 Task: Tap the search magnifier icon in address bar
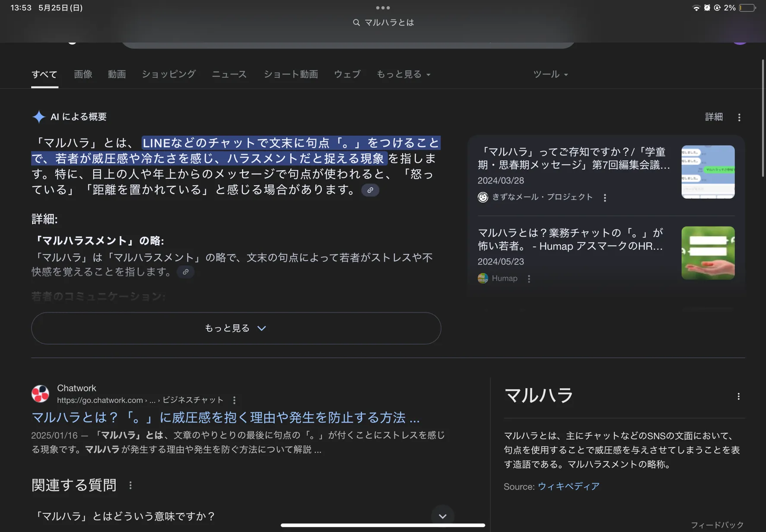[356, 22]
